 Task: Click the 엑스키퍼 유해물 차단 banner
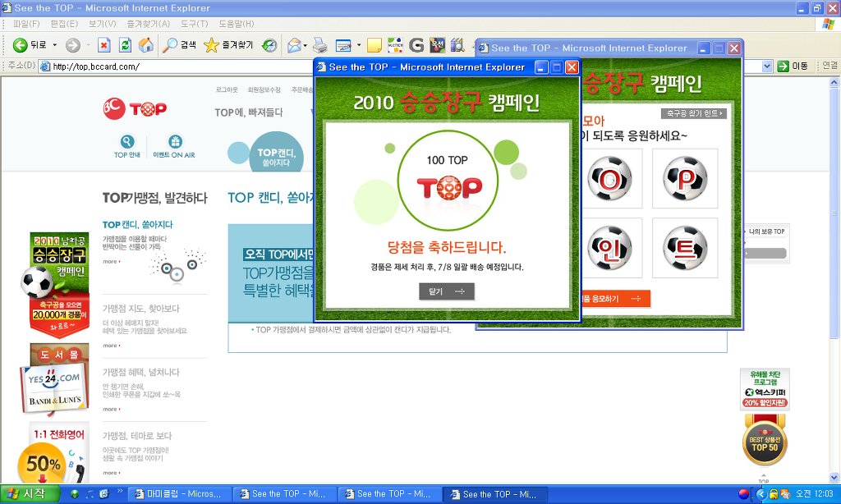pos(765,389)
